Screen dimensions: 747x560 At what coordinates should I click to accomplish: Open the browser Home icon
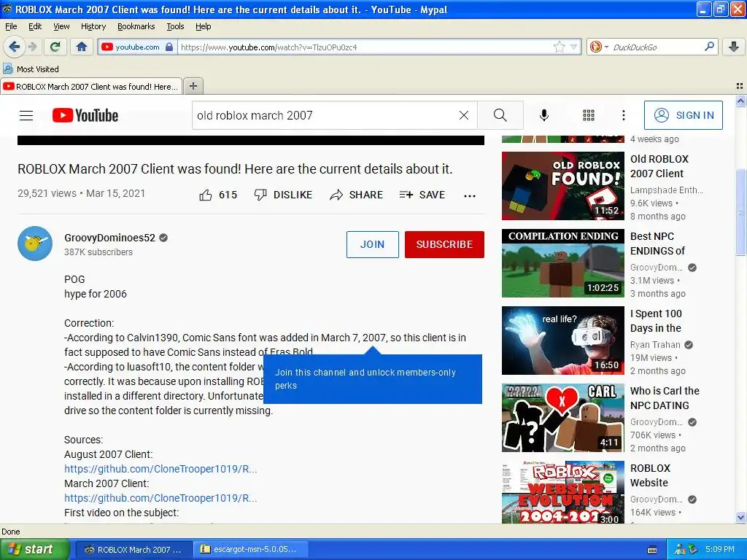pos(82,47)
